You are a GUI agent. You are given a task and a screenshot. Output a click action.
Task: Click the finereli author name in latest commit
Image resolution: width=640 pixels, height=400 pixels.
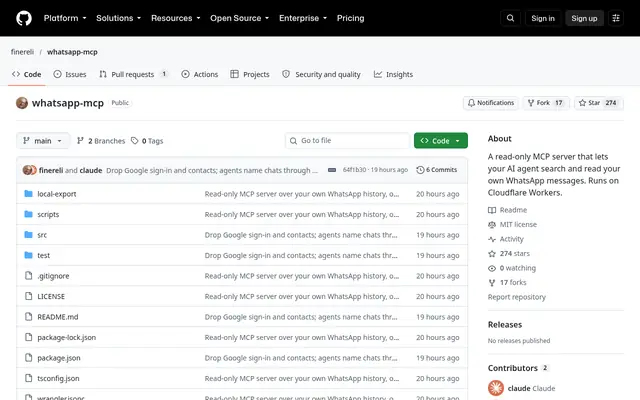click(x=51, y=170)
